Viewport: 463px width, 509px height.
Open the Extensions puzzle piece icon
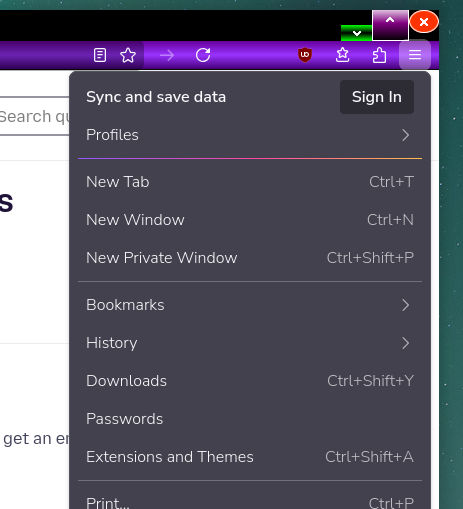pos(379,55)
